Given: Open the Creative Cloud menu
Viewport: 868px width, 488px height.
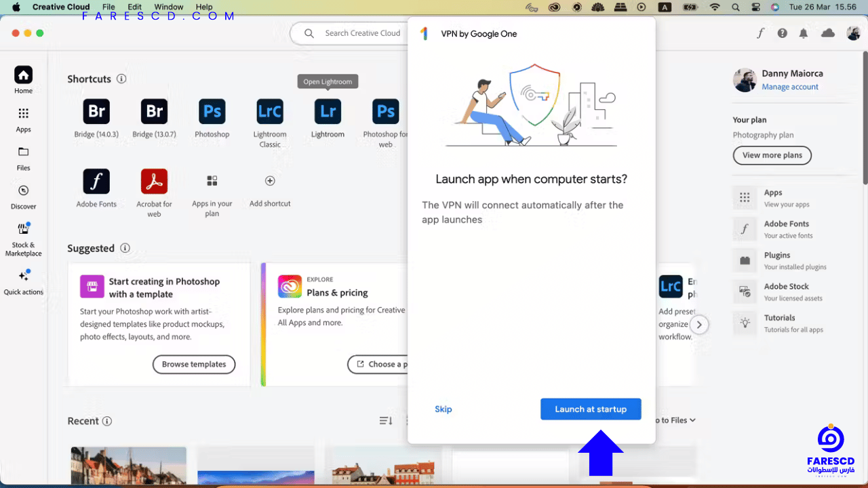Looking at the screenshot, I should click(61, 7).
